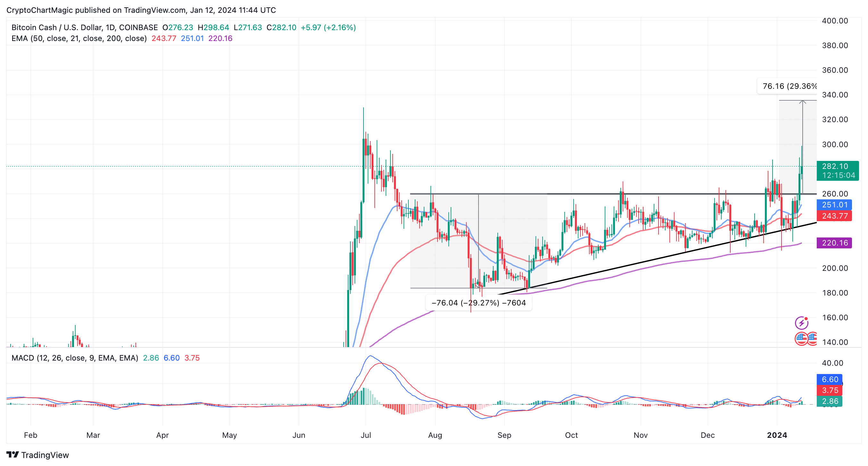Click the purple EMA 220.16 price label
Screen dimensions: 868x466
(x=834, y=243)
